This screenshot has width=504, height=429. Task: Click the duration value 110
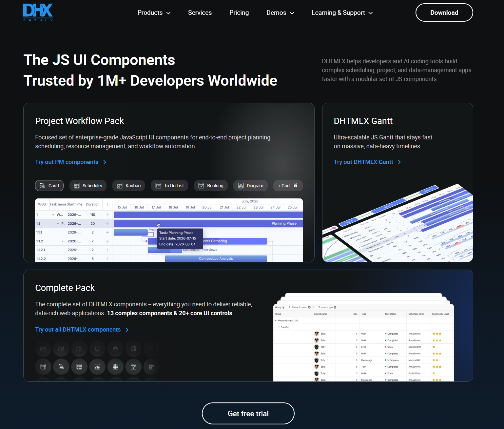click(93, 215)
